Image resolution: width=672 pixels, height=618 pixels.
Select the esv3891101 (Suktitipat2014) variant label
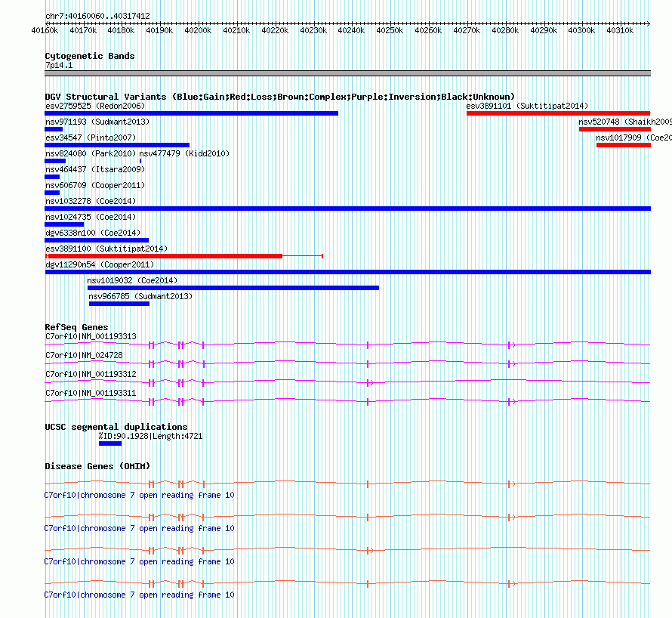(x=527, y=106)
